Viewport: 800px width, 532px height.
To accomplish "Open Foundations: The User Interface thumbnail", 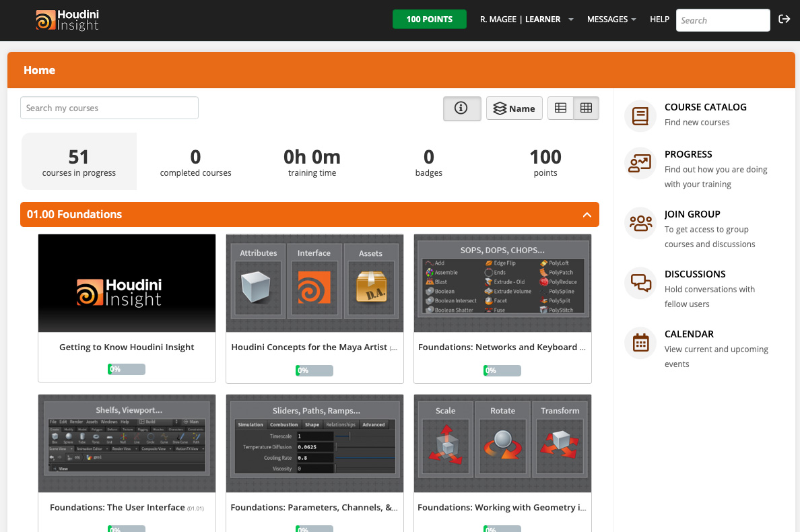I will click(127, 443).
